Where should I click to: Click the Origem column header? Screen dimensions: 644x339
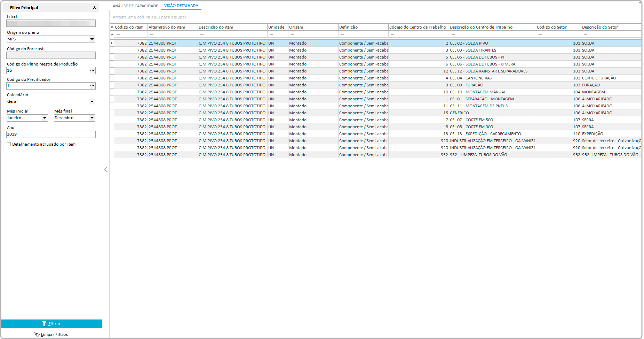(313, 27)
